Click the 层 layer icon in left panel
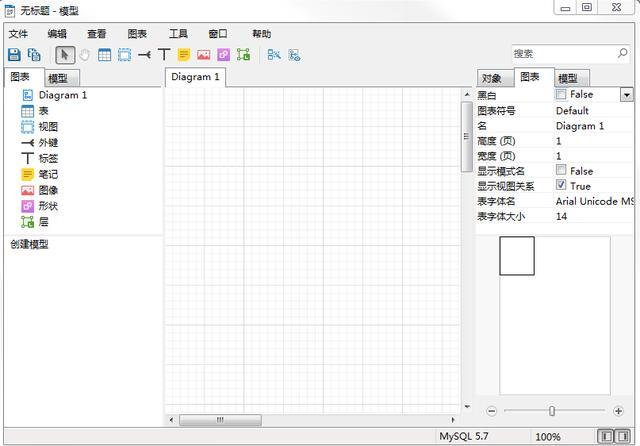 tap(27, 222)
